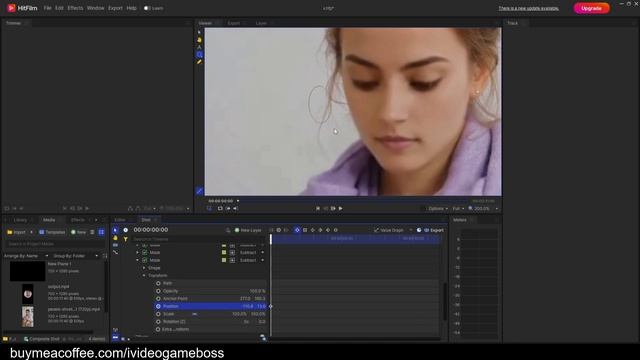Toggle keyframing for Opacity property
This screenshot has height=360, width=640.
coord(158,291)
